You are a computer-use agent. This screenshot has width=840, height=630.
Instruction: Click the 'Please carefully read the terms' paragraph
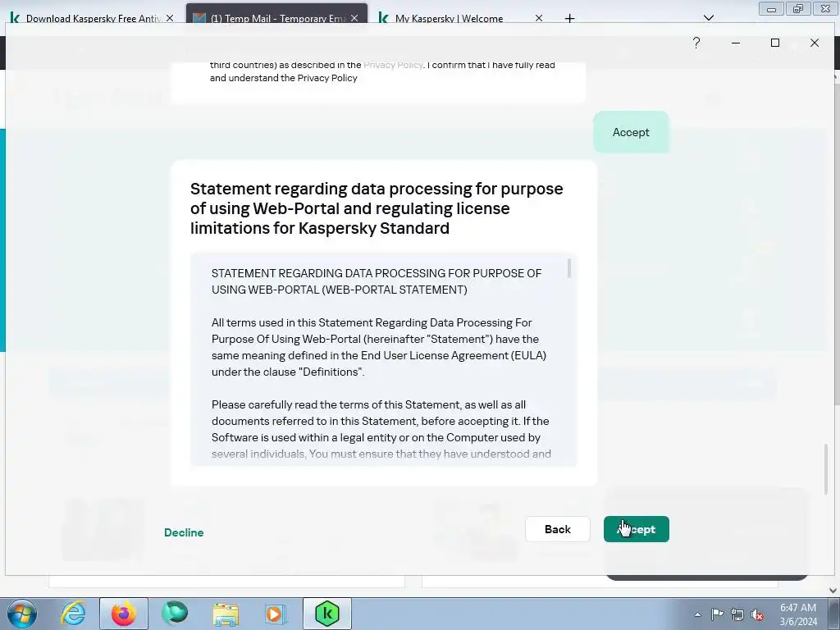pos(381,429)
